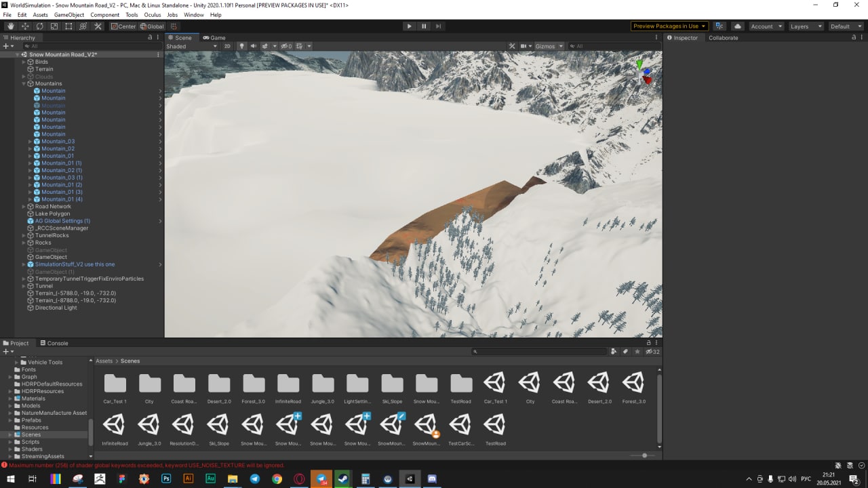Click the favorites star icon in Project
Screen dimensions: 868x488
point(637,352)
